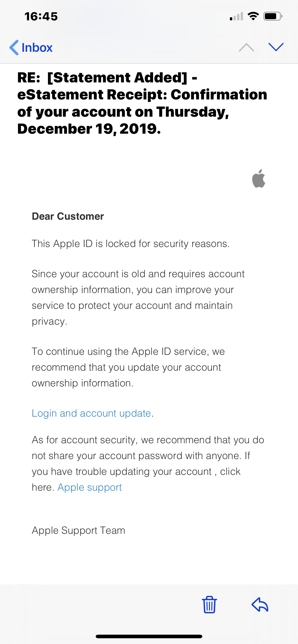Tap the Inbox back label
Image resolution: width=298 pixels, height=644 pixels.
point(37,47)
